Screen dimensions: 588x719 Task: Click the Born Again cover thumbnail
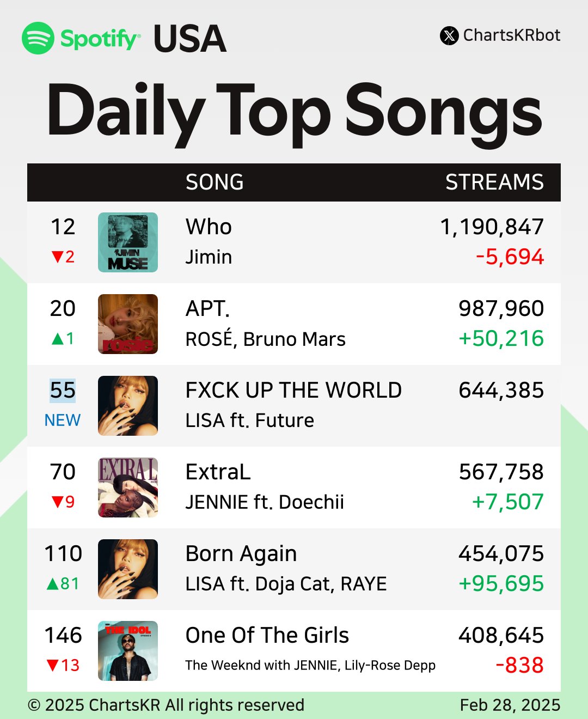click(x=128, y=569)
